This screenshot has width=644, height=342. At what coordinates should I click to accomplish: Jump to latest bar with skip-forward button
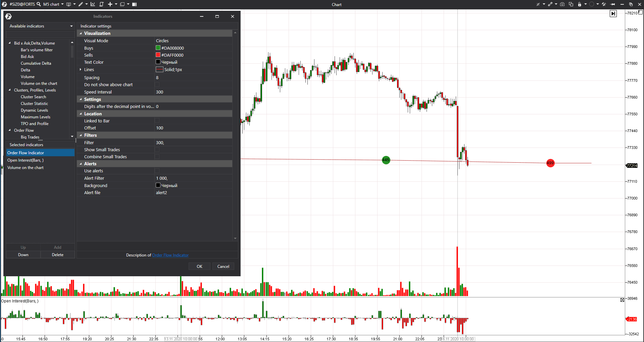pos(613,14)
